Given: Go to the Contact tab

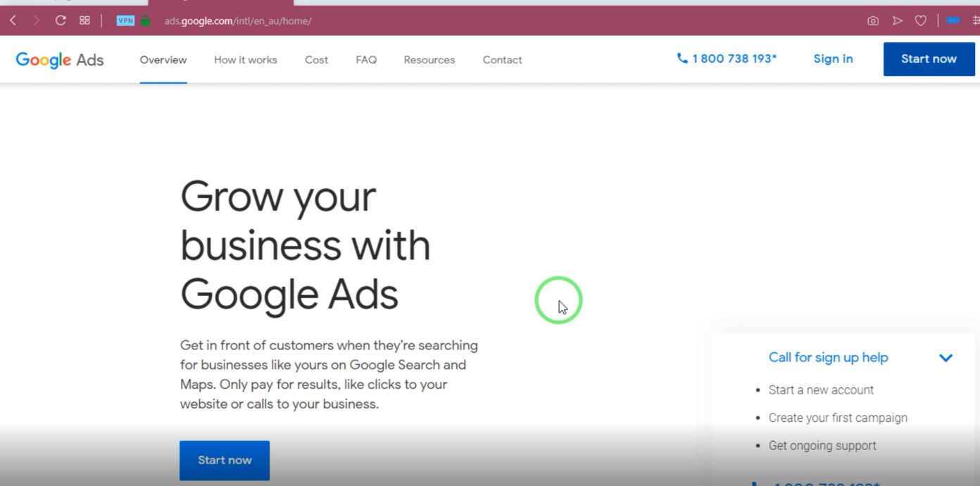Looking at the screenshot, I should (x=502, y=60).
